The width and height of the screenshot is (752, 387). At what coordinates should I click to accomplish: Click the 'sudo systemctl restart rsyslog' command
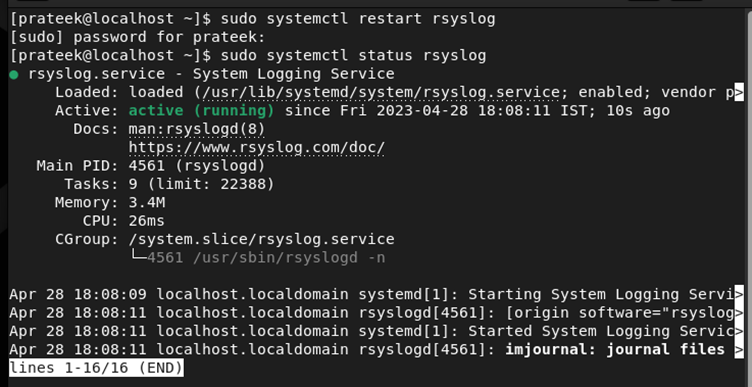click(x=358, y=19)
